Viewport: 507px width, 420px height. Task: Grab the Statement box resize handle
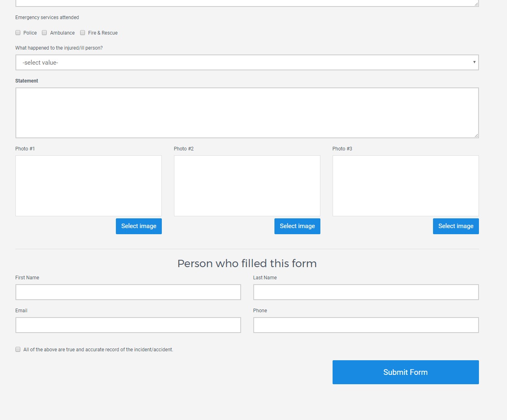point(476,135)
